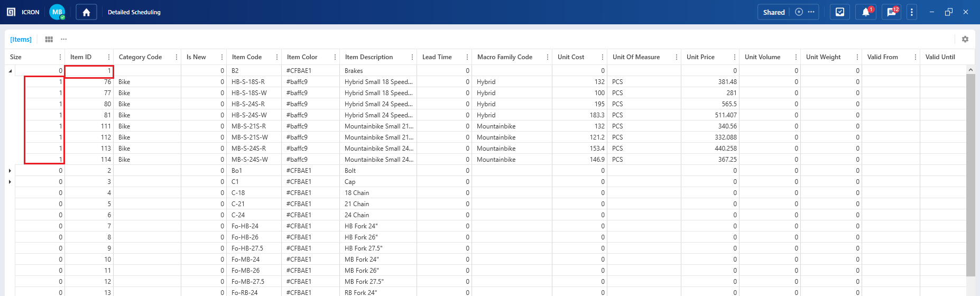Go to the Home button

click(x=86, y=12)
